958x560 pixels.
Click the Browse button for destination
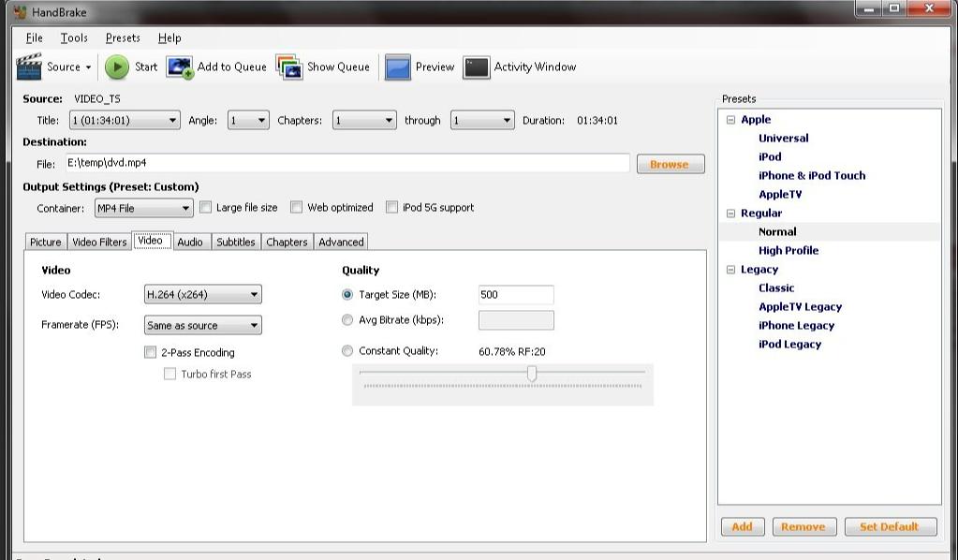point(670,165)
